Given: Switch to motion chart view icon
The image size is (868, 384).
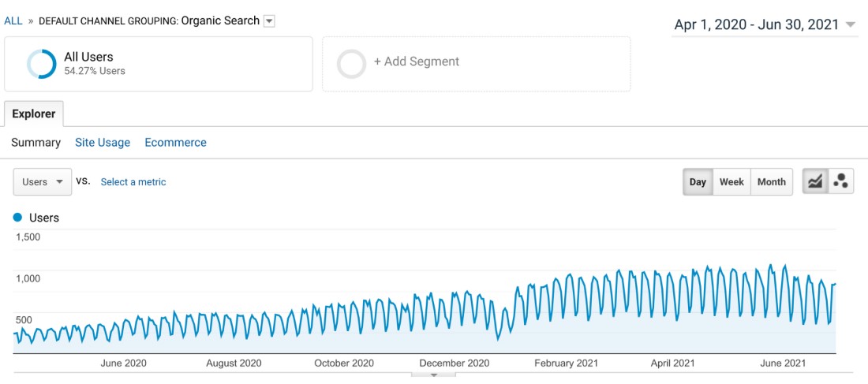Looking at the screenshot, I should click(841, 181).
